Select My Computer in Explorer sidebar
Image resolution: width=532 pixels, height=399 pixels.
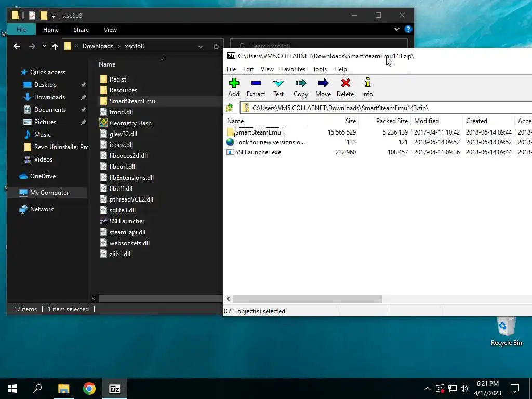coord(49,193)
